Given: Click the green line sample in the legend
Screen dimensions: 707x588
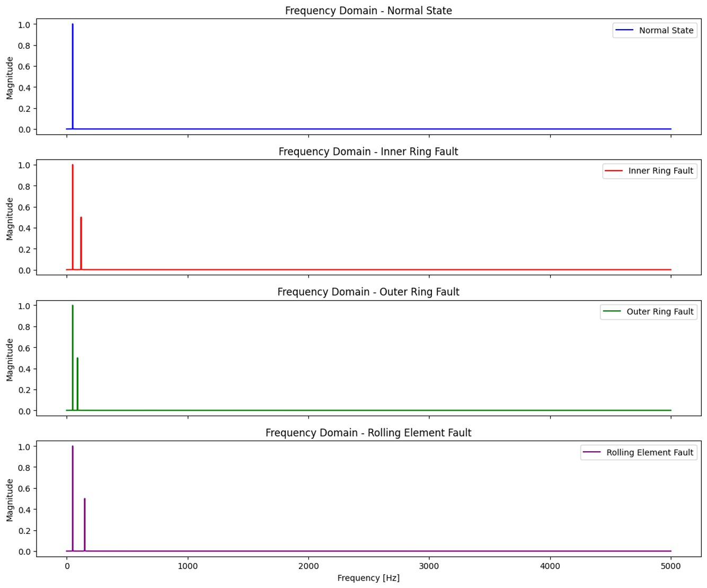Looking at the screenshot, I should click(x=612, y=312).
